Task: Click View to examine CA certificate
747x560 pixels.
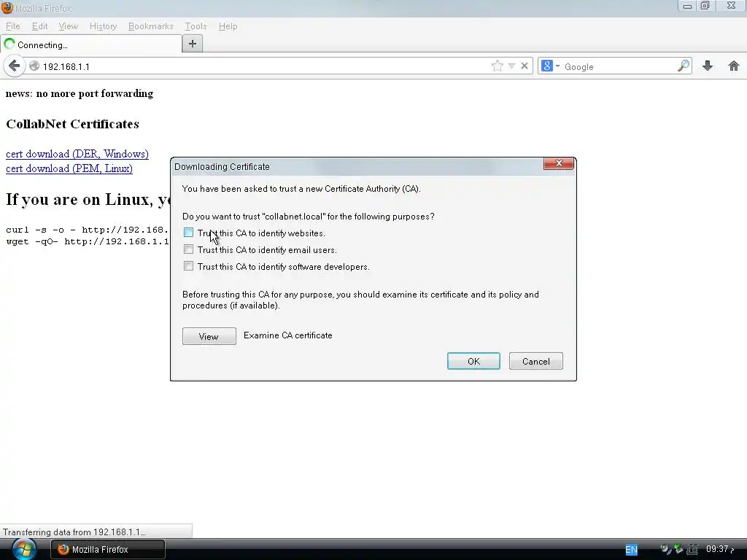Action: [x=209, y=336]
